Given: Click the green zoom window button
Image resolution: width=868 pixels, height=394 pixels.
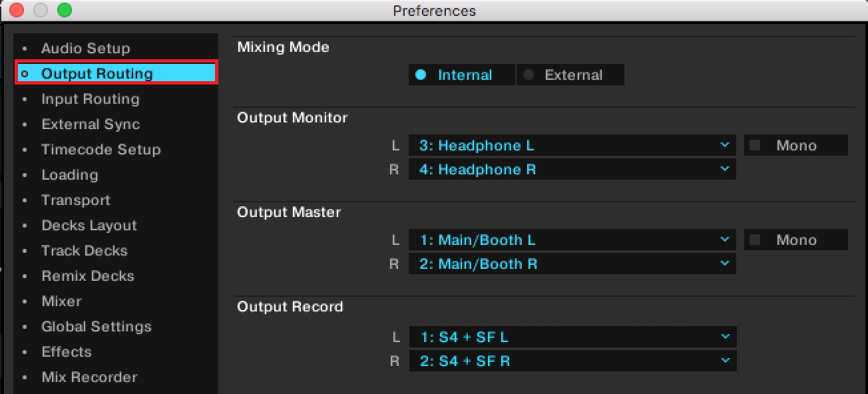Looking at the screenshot, I should [x=65, y=10].
